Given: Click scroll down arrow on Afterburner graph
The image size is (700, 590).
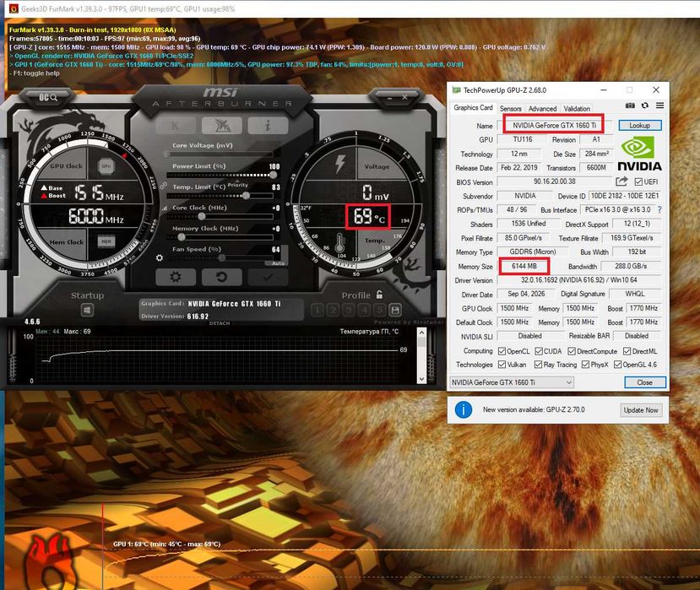Looking at the screenshot, I should coord(422,379).
